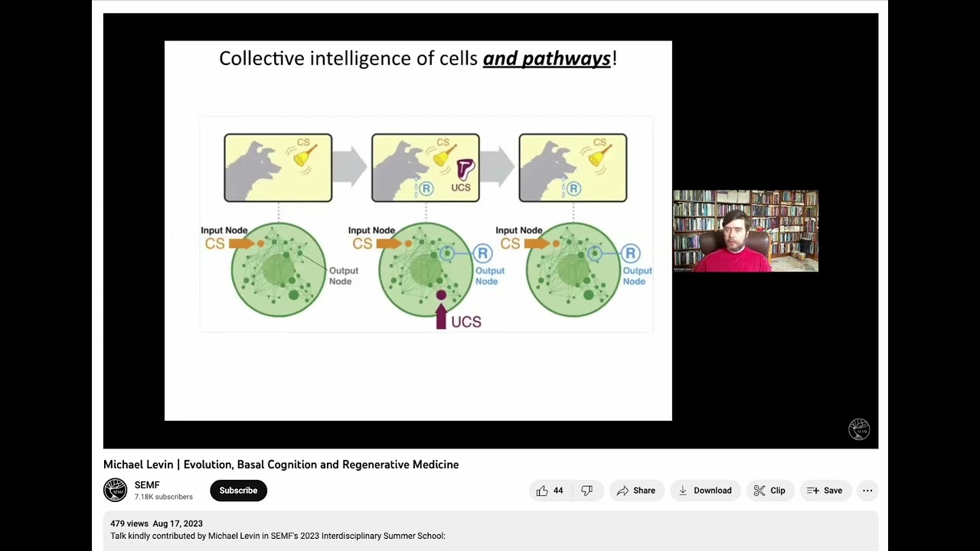Click the '479 views Aug 17, 2023' text
The image size is (980, 551).
click(x=156, y=523)
